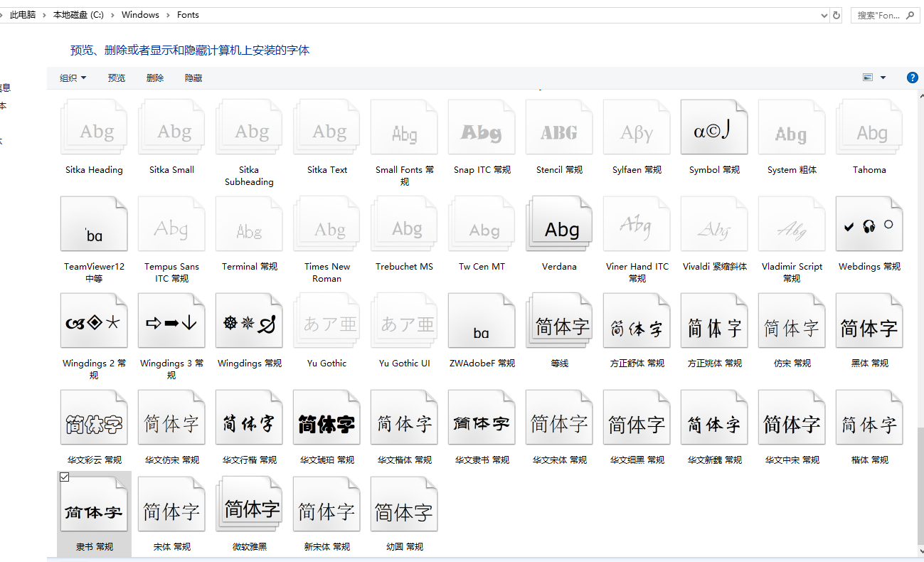924x562 pixels.
Task: Open the address bar history dropdown
Action: pos(824,14)
